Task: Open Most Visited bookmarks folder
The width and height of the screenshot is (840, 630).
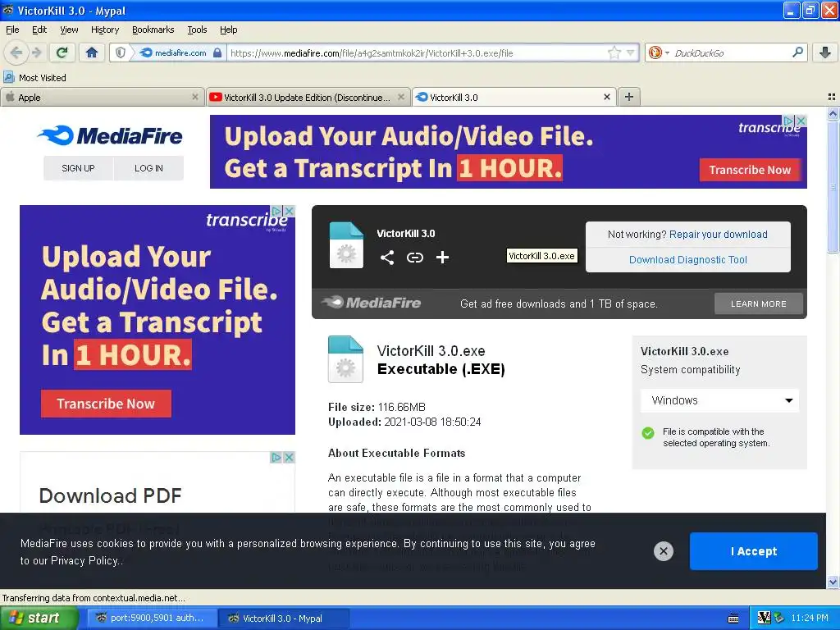Action: pyautogui.click(x=35, y=78)
